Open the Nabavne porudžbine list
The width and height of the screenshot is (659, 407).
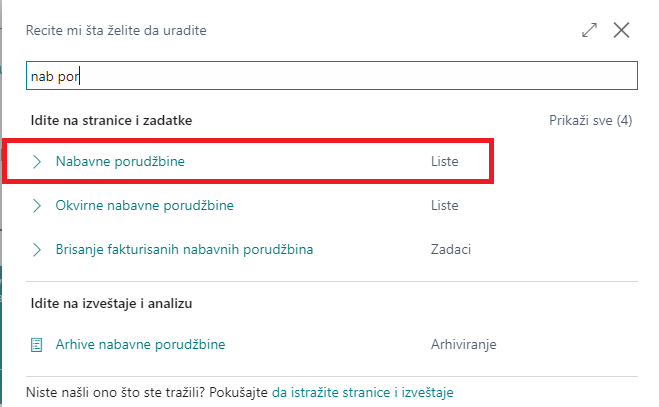click(x=120, y=161)
